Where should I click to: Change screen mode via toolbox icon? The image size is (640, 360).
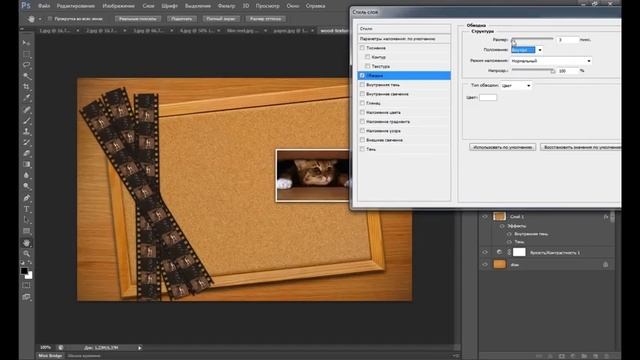(x=27, y=297)
